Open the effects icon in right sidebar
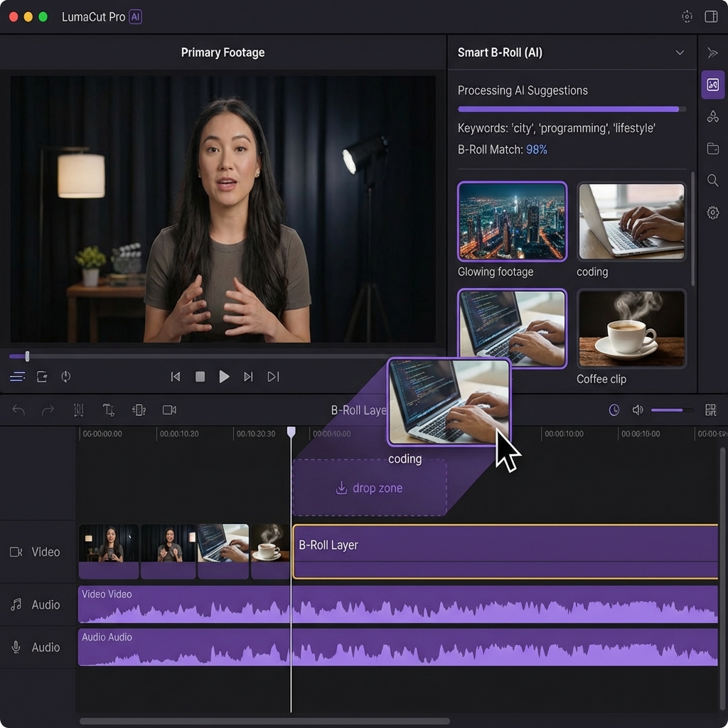 coord(712,117)
